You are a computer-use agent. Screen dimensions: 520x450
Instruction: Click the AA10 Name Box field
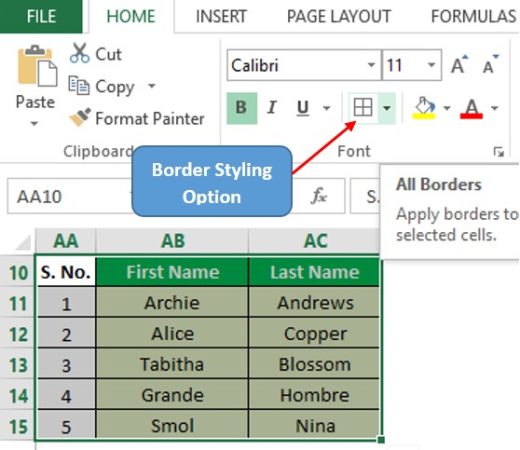[69, 196]
